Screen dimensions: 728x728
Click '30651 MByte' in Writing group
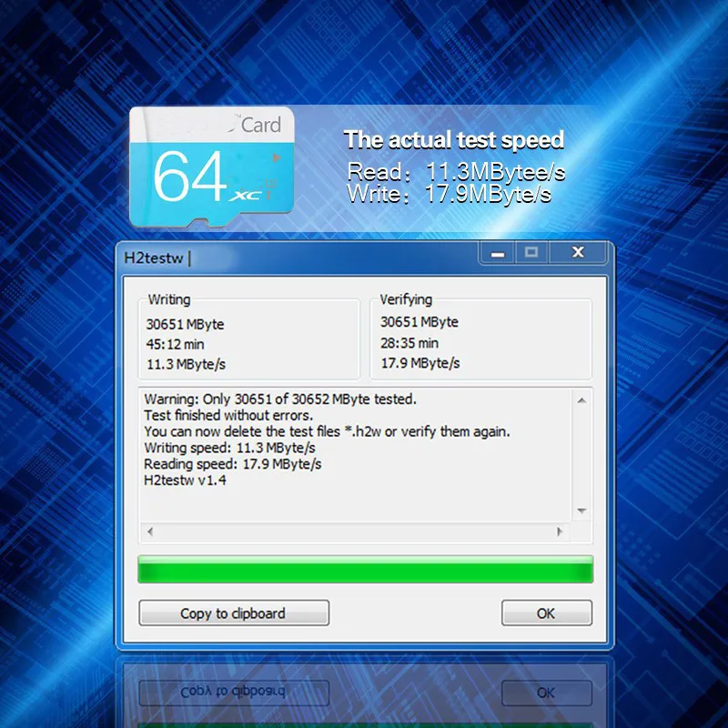pos(185,324)
